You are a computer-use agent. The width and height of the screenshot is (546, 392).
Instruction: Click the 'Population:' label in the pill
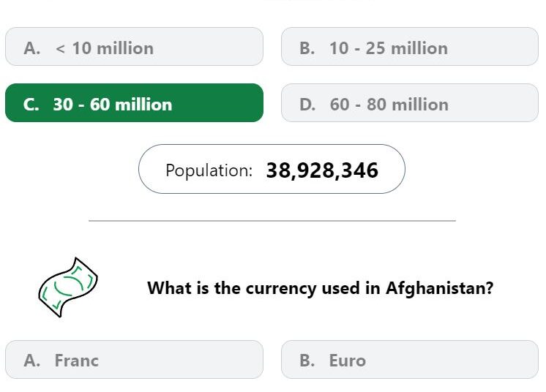click(209, 170)
